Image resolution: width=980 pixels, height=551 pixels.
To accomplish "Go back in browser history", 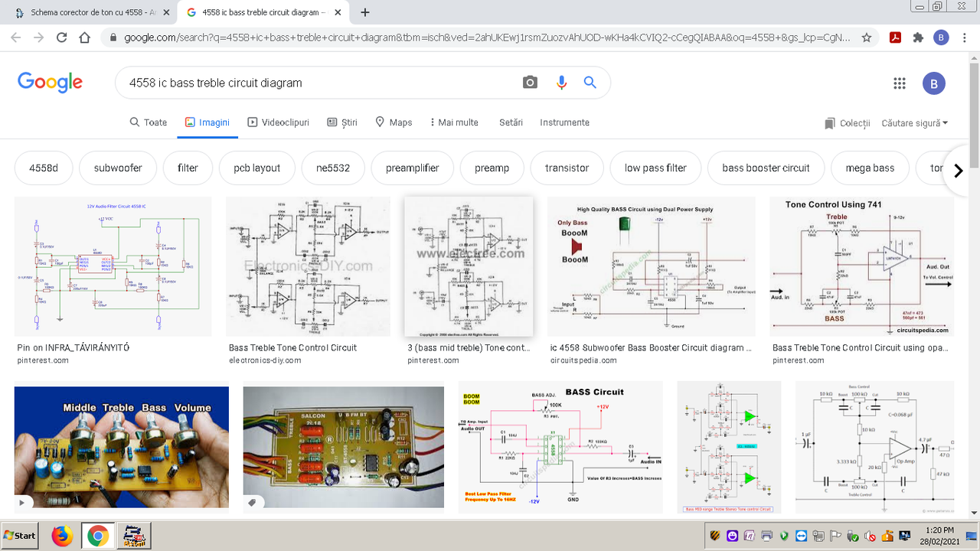I will (15, 37).
